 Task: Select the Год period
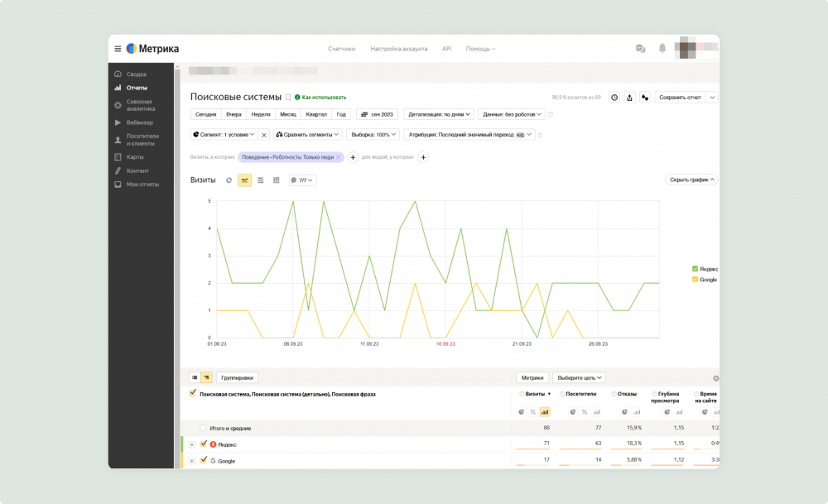tap(341, 114)
